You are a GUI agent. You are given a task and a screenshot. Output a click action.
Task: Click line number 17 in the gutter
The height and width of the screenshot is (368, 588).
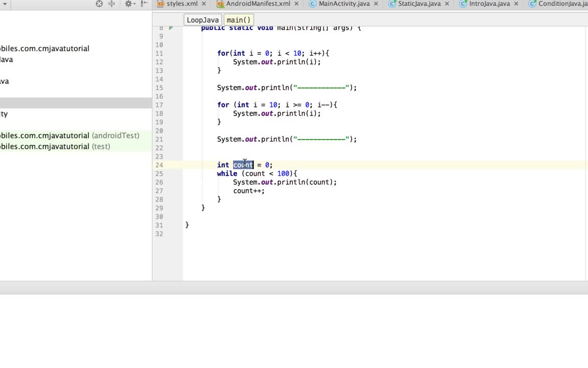tap(159, 105)
